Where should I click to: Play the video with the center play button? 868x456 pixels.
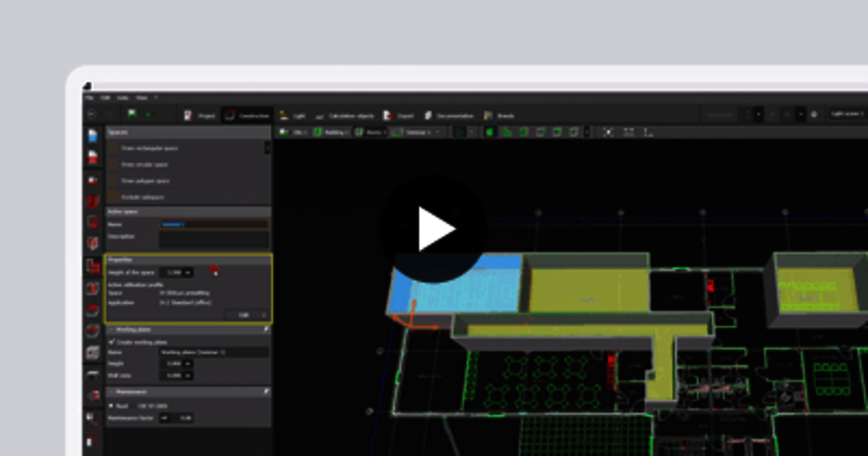pyautogui.click(x=434, y=229)
